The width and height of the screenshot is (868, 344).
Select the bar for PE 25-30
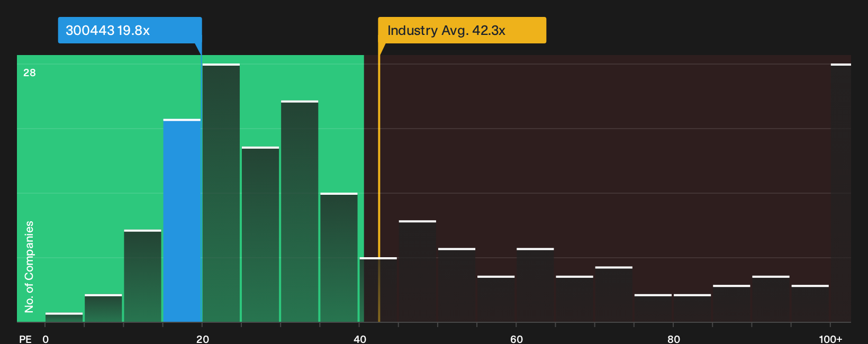tap(260, 234)
